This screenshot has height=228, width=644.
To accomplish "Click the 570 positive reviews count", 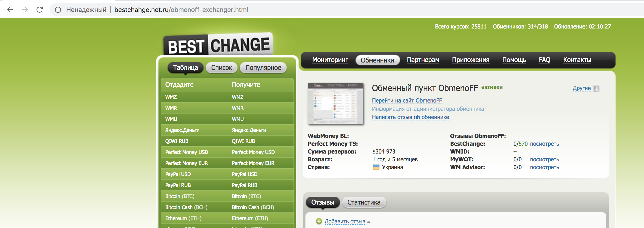I will [523, 144].
